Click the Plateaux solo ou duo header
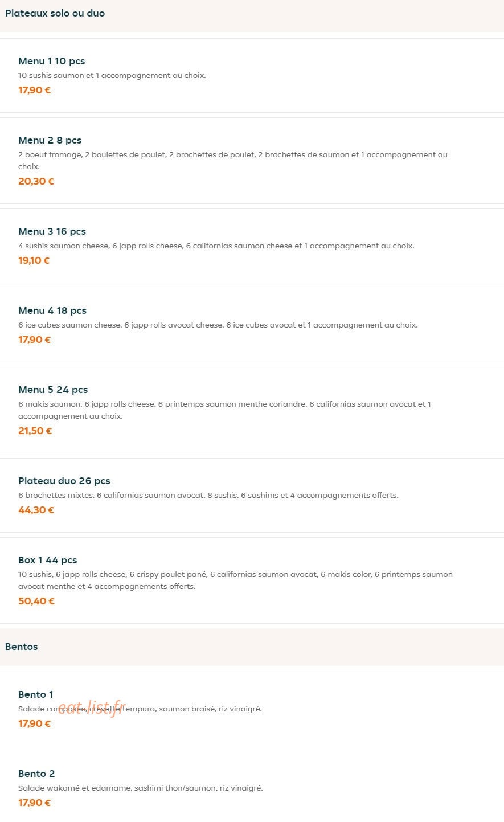Image resolution: width=504 pixels, height=822 pixels. (x=55, y=13)
